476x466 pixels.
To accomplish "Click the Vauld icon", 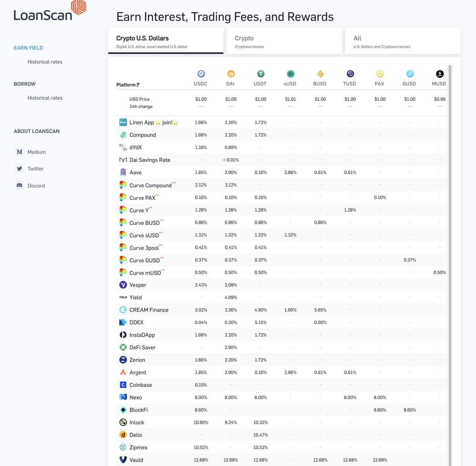I will 123,460.
